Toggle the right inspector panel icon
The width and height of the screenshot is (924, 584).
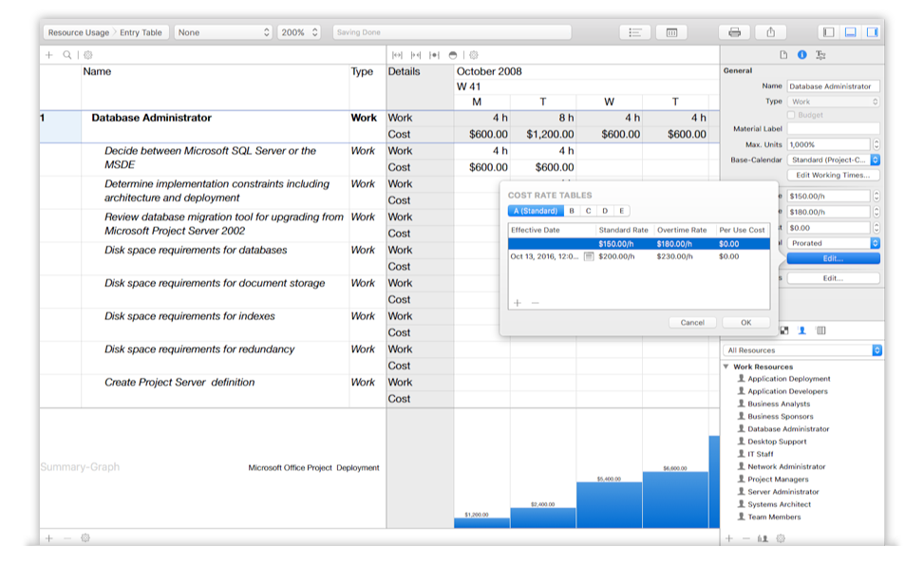tap(872, 32)
